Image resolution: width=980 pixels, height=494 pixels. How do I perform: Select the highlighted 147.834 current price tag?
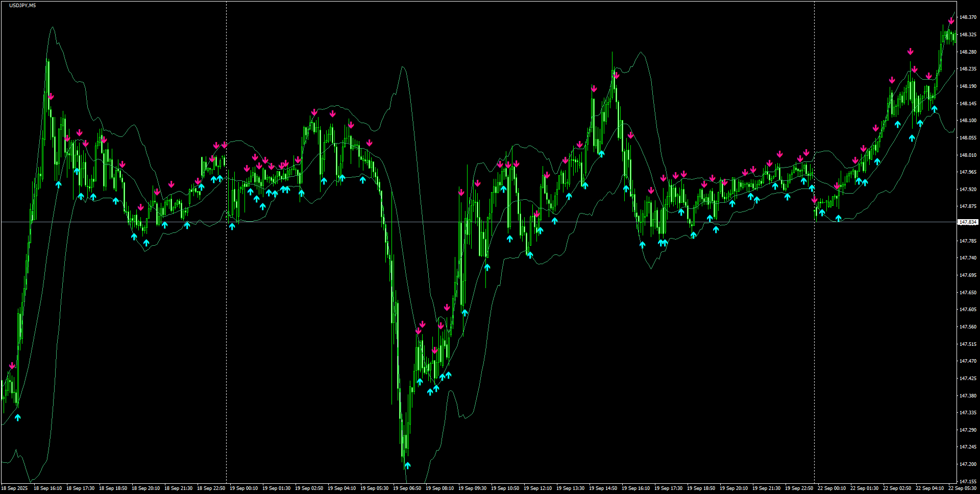968,221
